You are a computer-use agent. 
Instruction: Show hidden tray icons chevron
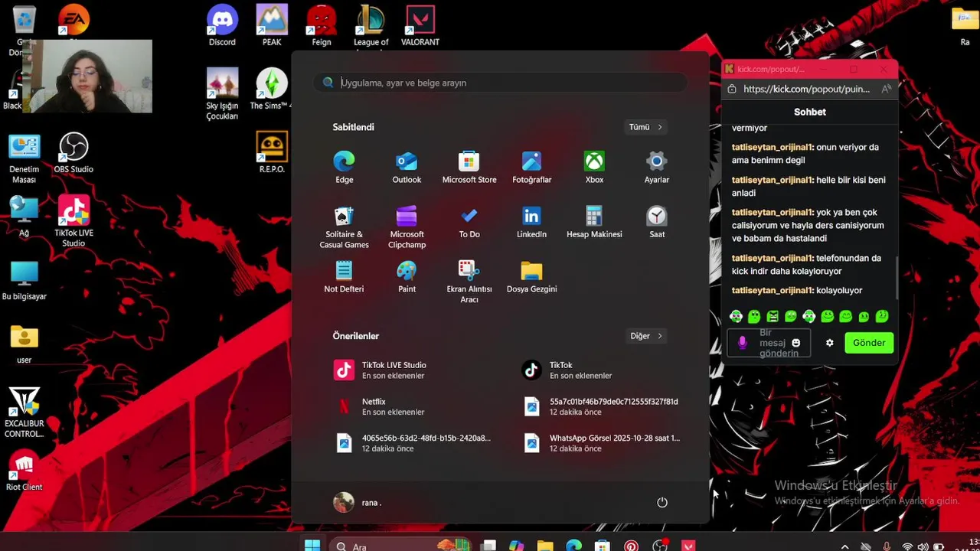coord(845,546)
